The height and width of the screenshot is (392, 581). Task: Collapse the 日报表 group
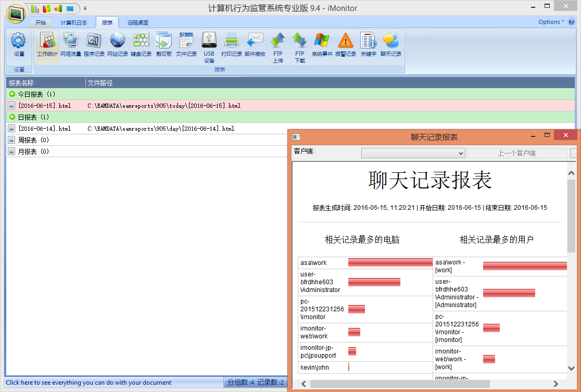click(x=12, y=117)
